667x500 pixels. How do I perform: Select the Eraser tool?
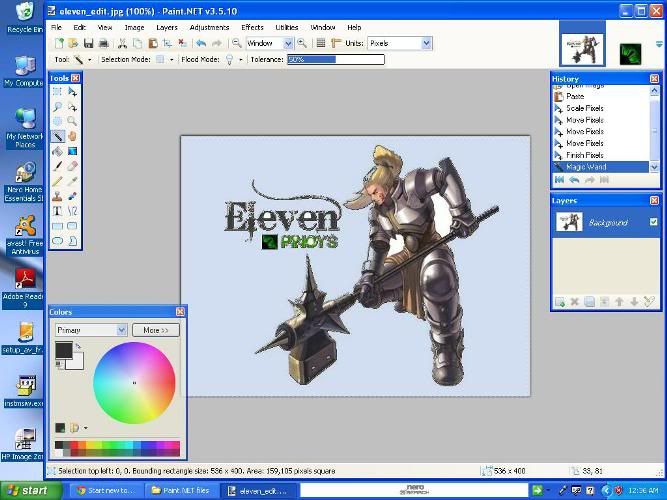72,166
